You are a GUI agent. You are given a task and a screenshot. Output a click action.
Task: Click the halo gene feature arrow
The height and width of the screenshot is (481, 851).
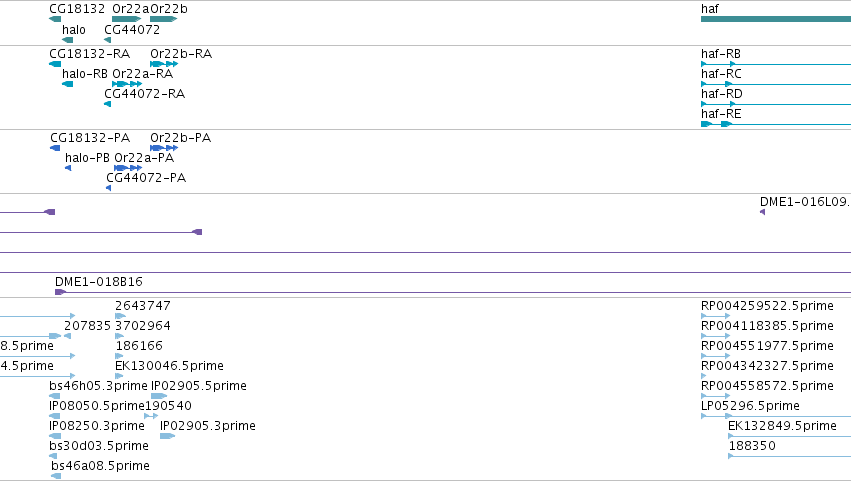[68, 40]
